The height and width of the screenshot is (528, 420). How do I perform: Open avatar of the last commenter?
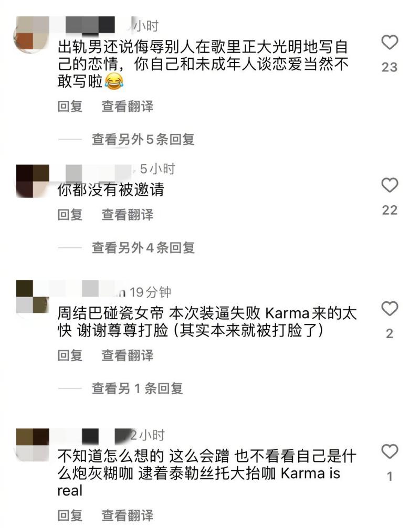33,445
